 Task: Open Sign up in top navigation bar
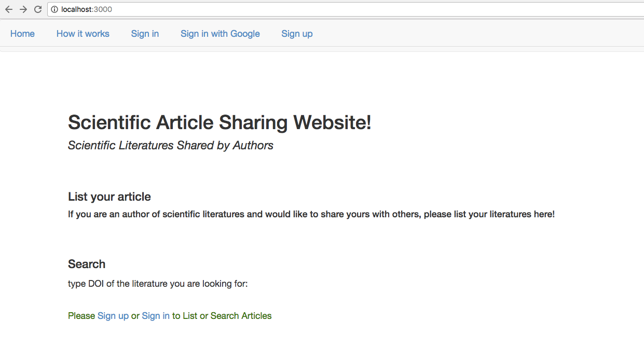pyautogui.click(x=297, y=34)
